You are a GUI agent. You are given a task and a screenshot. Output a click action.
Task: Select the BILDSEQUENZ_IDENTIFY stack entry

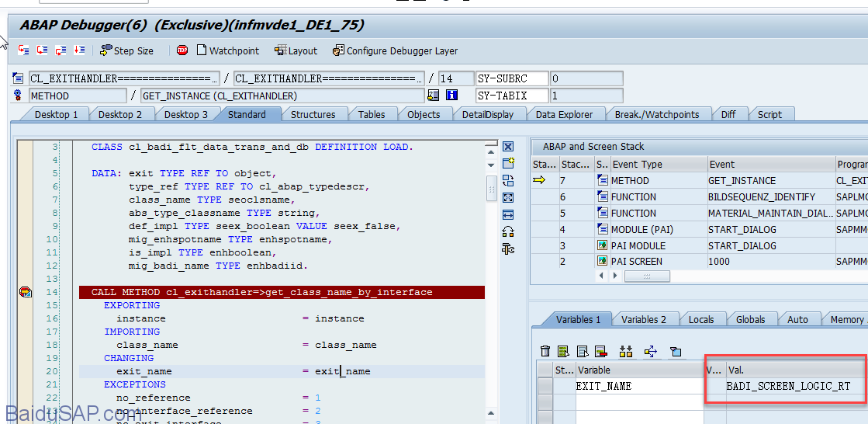pyautogui.click(x=761, y=197)
